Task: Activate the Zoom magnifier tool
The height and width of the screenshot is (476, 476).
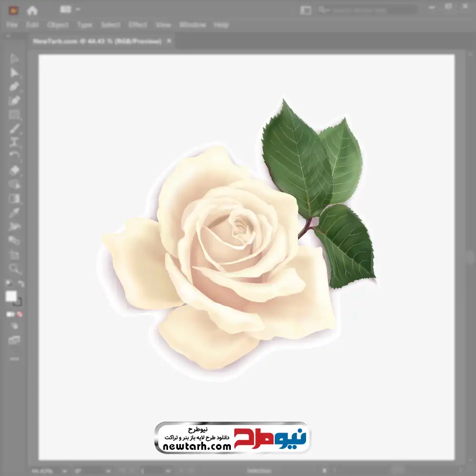Action: pos(14,269)
